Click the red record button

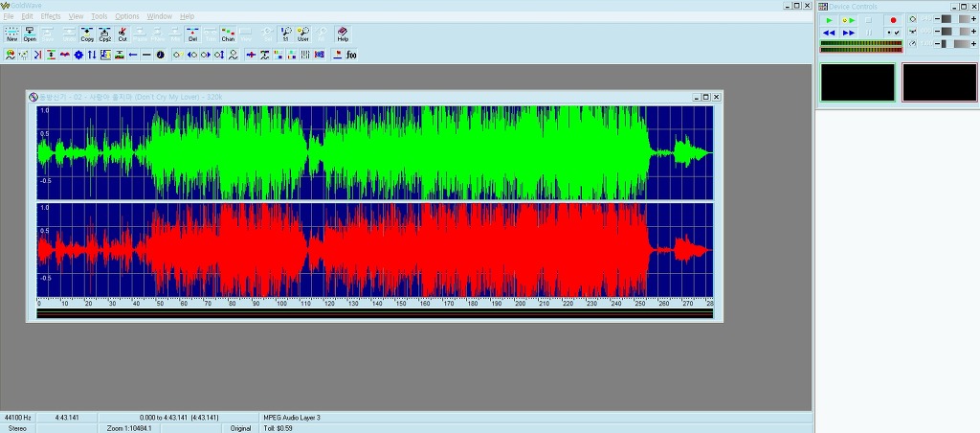tap(893, 20)
